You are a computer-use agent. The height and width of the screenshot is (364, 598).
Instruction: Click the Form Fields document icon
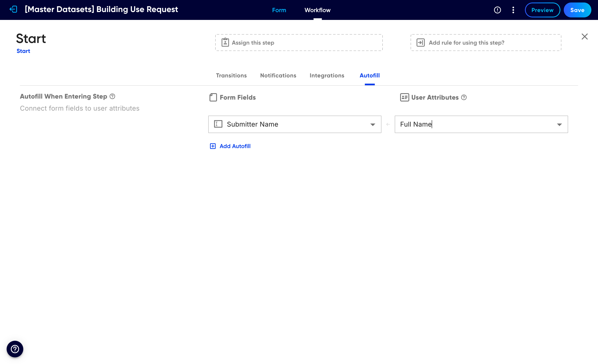pyautogui.click(x=213, y=97)
